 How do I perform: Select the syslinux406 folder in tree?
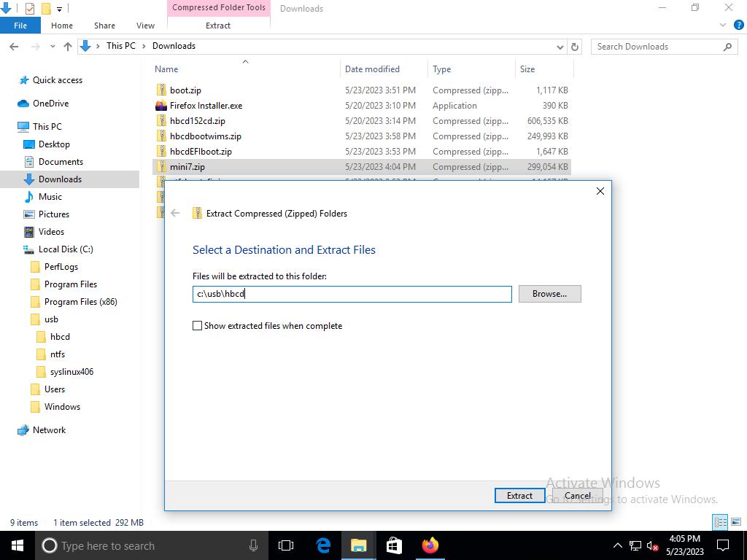[x=71, y=372]
